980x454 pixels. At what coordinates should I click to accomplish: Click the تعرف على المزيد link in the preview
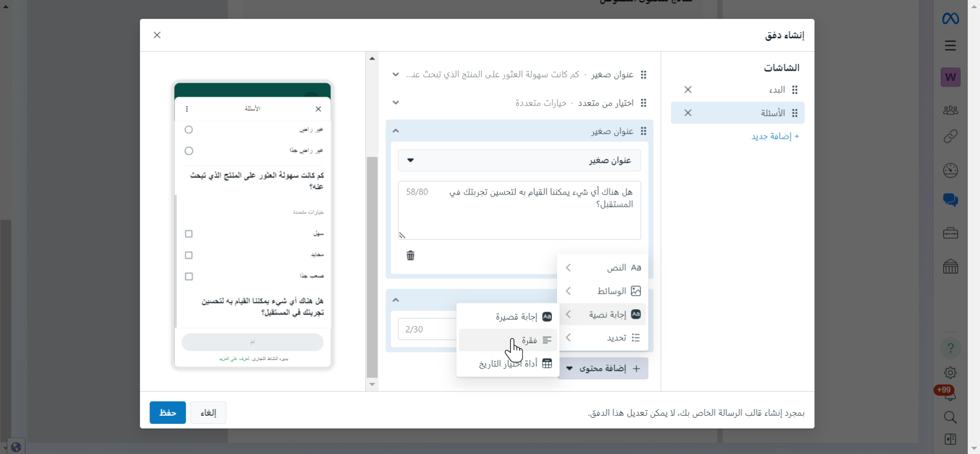click(x=234, y=359)
